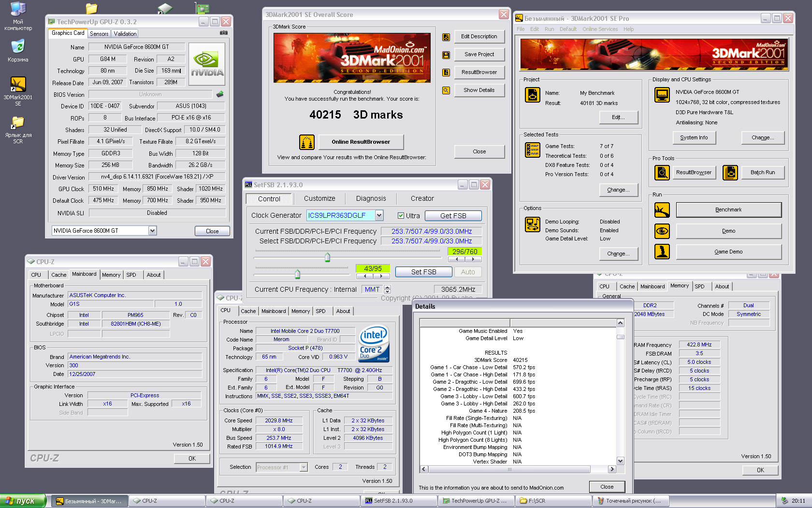Click the Demo eye icon
Screen dimensions: 812x508
tap(662, 231)
